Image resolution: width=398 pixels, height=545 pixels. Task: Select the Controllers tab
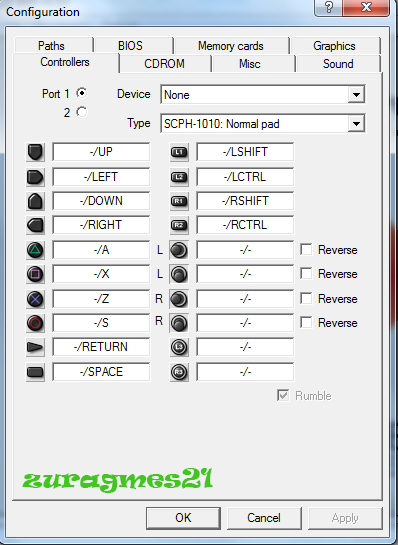pos(66,62)
